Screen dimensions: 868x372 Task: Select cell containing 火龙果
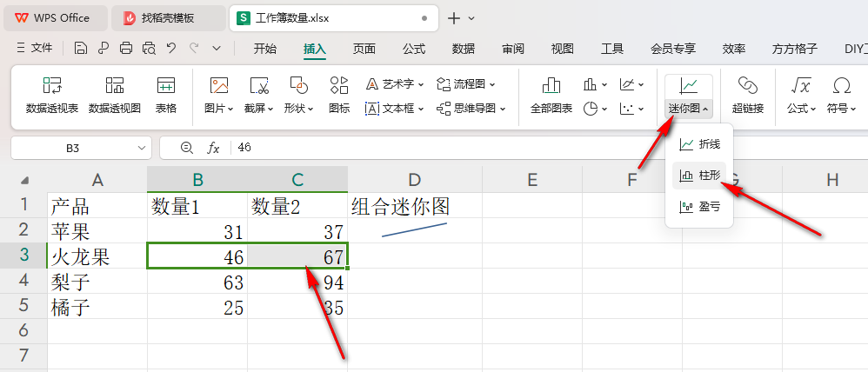click(x=97, y=256)
